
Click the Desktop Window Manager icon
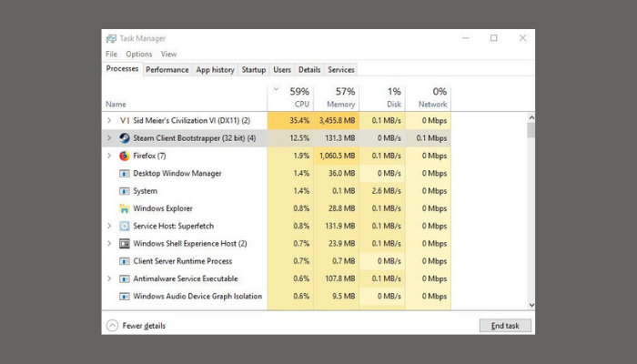[125, 174]
